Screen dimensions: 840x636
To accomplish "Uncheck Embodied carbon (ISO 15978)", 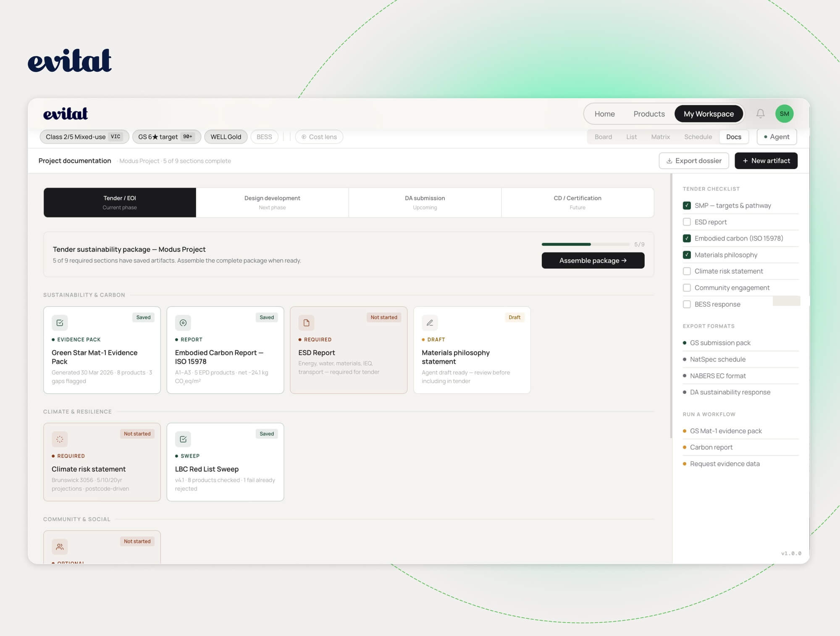I will pos(687,238).
